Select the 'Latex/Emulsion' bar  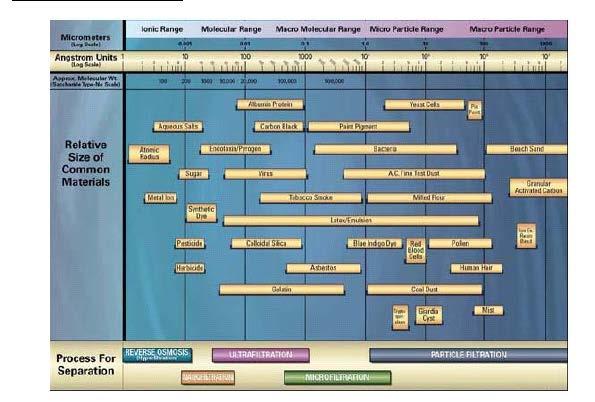coord(351,221)
